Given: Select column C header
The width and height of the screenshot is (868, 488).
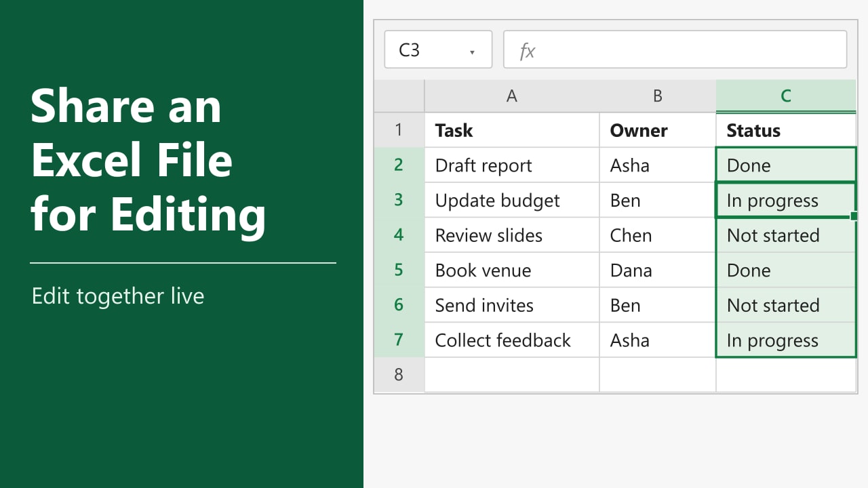Looking at the screenshot, I should coord(786,96).
